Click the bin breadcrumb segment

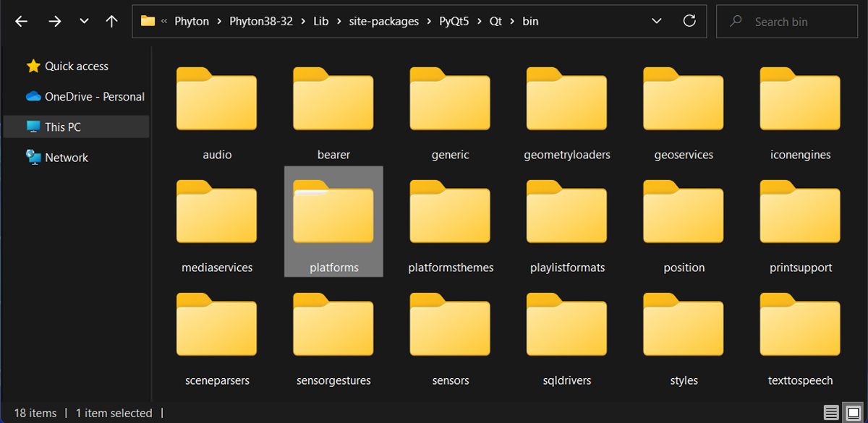(530, 22)
